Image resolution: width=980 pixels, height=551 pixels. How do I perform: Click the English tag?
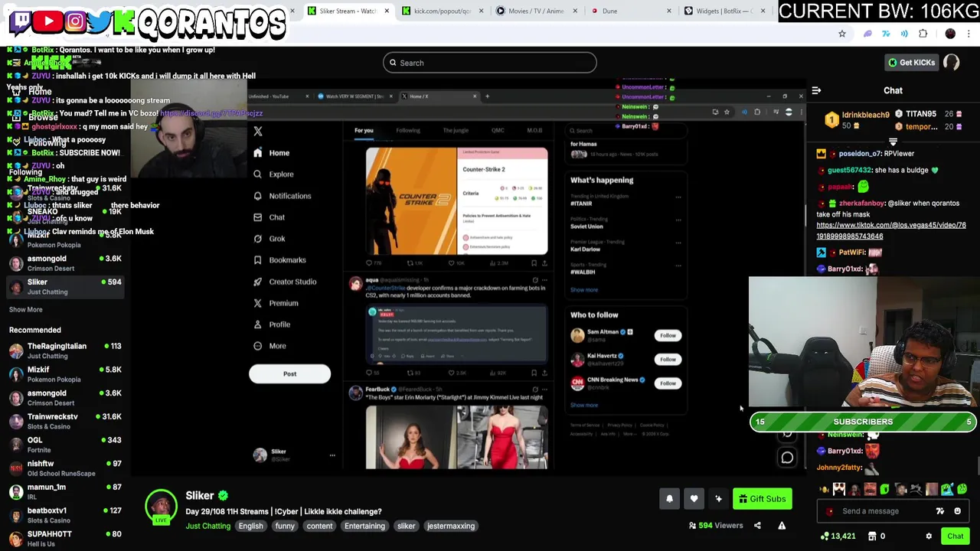pyautogui.click(x=250, y=526)
